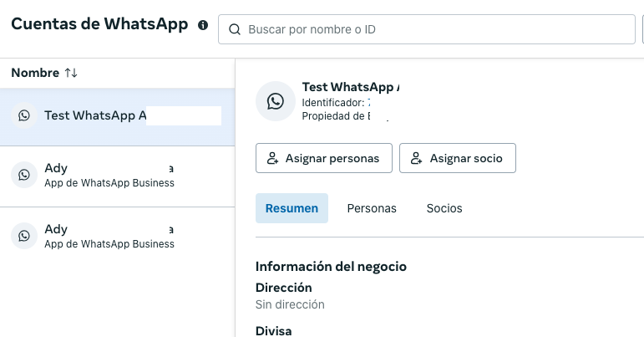Focus the Buscar por nombre o ID field
Viewport: 644px width, 337px height.
pyautogui.click(x=434, y=29)
